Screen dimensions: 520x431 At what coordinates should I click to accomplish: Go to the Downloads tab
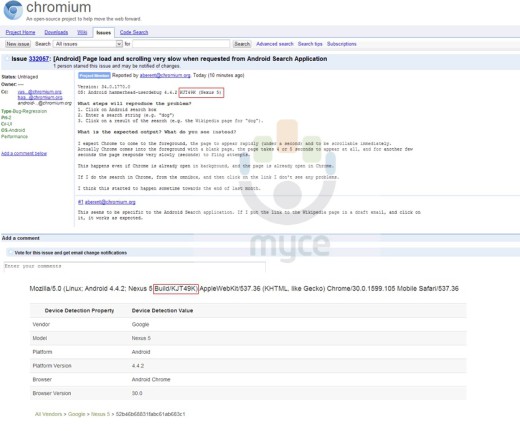56,32
